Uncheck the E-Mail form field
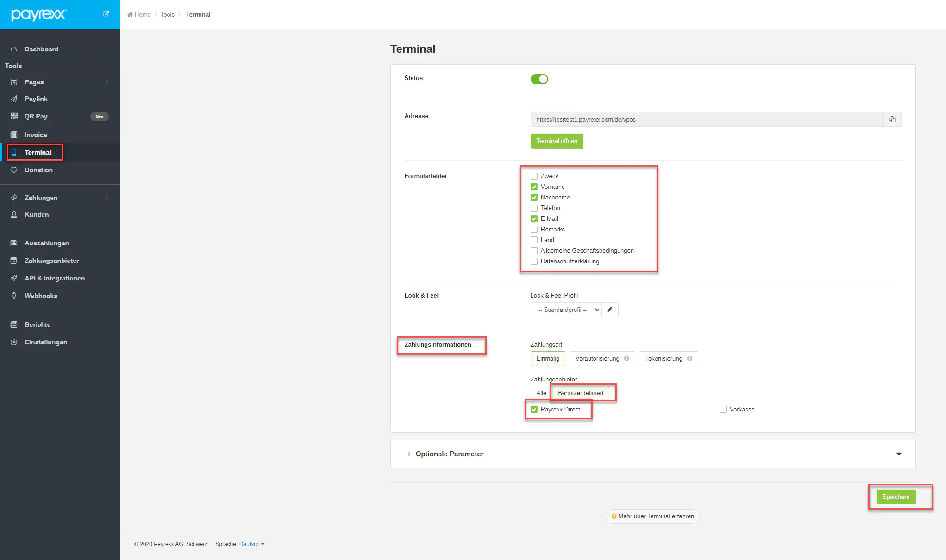This screenshot has width=946, height=560. pos(534,219)
